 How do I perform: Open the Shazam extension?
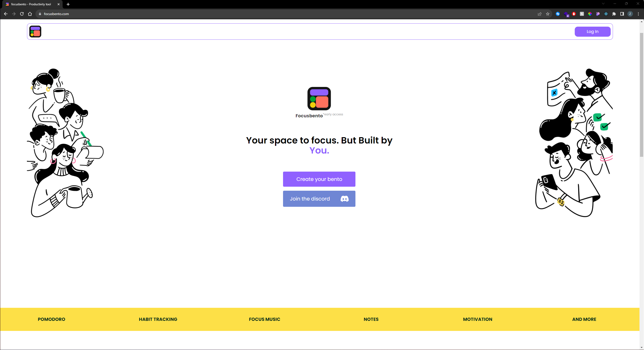[x=558, y=14]
